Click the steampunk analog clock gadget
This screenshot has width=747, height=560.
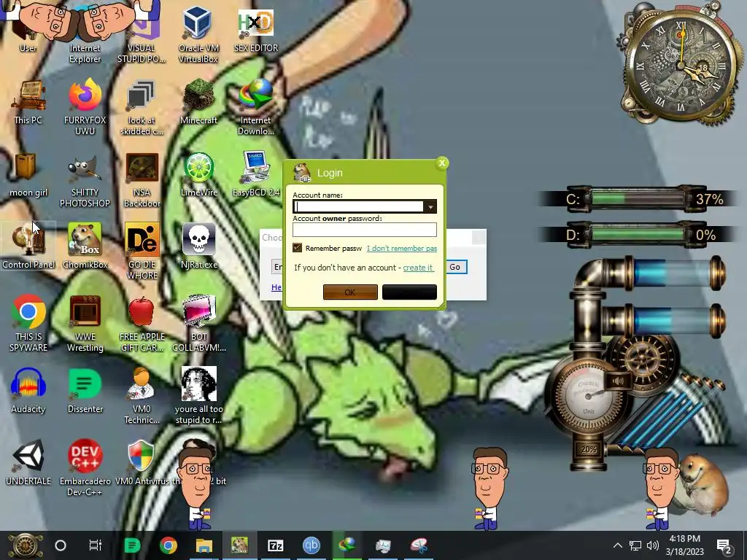681,64
